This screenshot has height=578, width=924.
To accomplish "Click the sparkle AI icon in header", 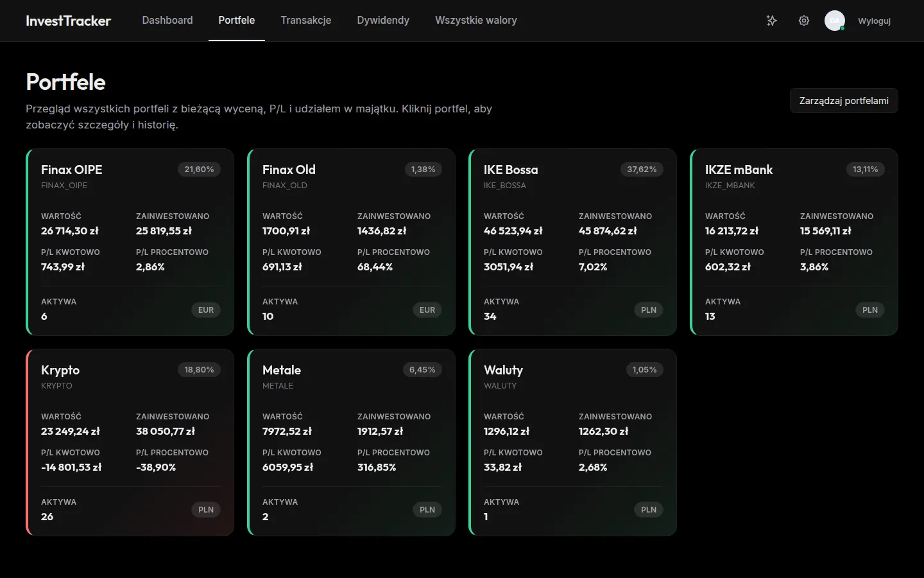I will (x=772, y=21).
